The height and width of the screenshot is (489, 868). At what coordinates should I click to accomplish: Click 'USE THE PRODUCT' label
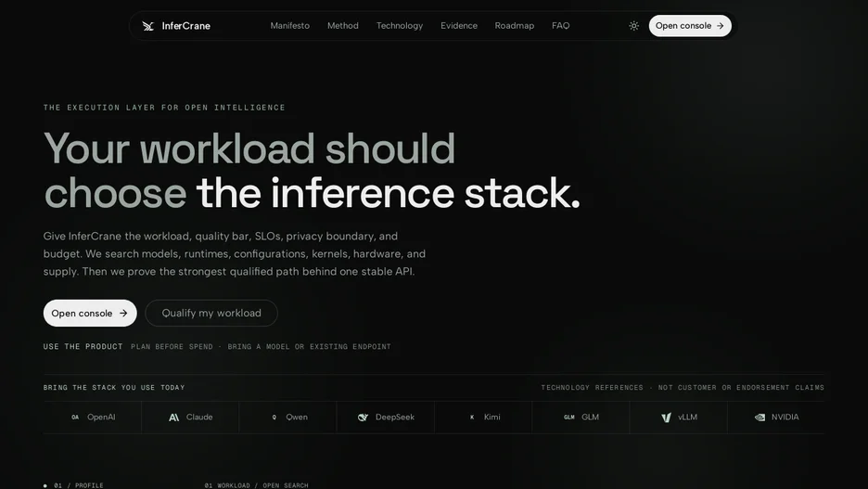pos(83,347)
